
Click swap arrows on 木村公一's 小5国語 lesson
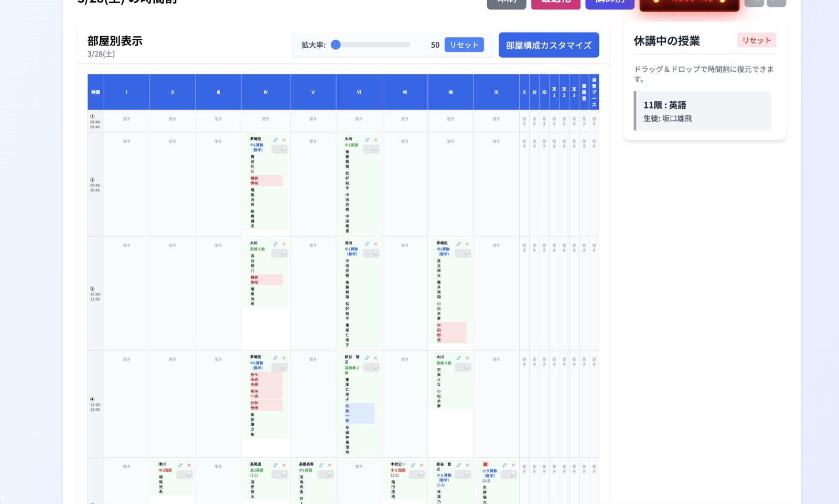click(413, 465)
